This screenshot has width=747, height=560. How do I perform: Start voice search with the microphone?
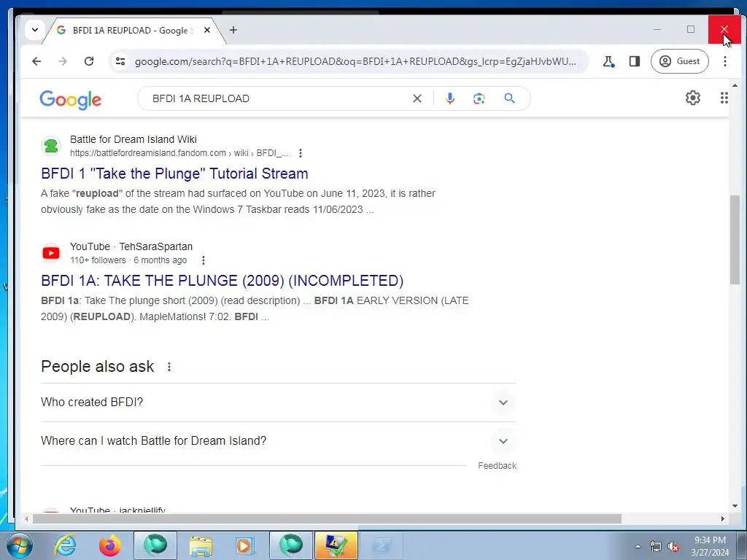[x=449, y=98]
